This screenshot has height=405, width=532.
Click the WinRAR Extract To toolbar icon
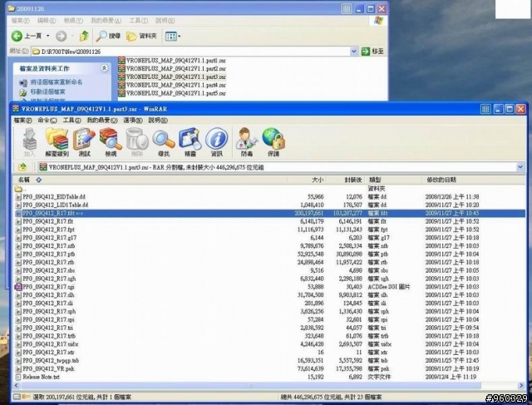point(57,142)
